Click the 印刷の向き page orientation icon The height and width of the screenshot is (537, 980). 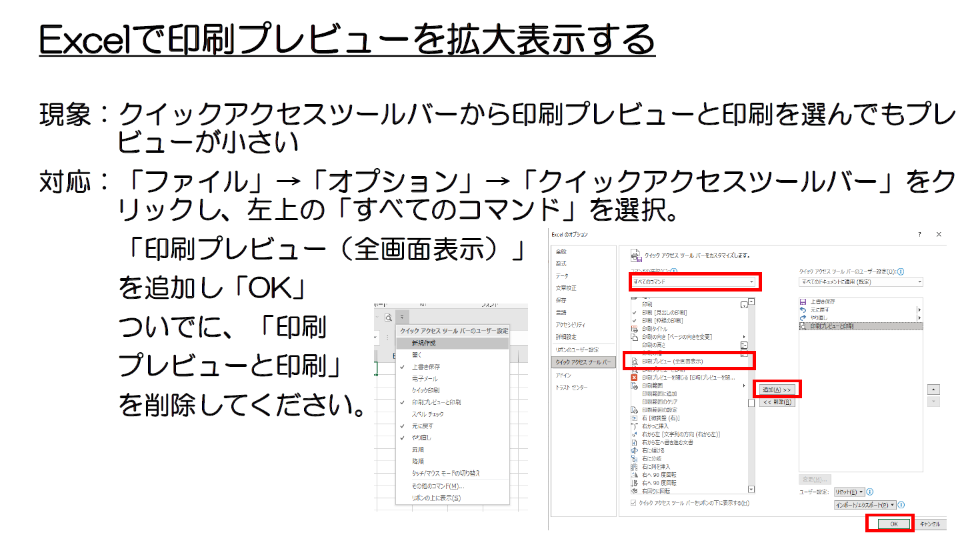tap(634, 337)
